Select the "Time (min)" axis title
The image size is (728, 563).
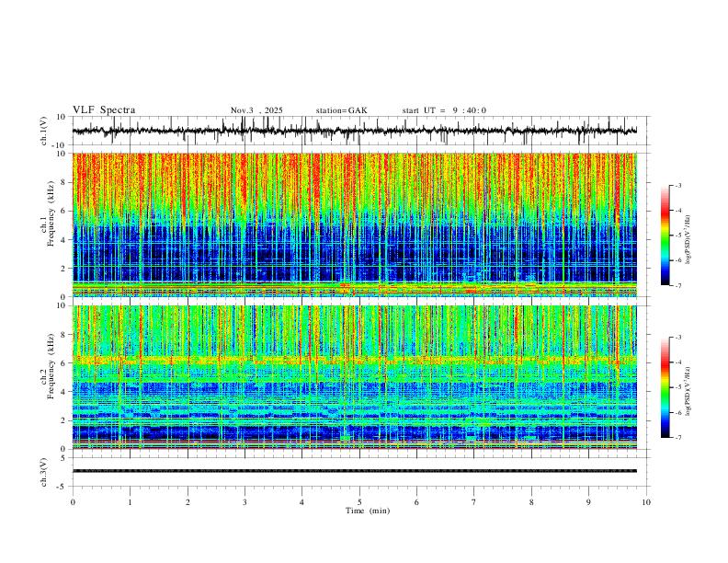coord(368,511)
